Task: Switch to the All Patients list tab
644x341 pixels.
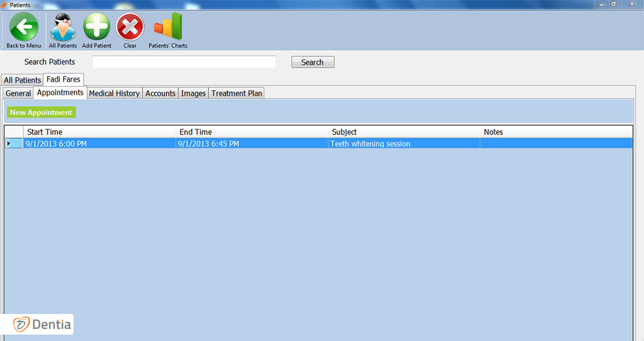Action: pyautogui.click(x=22, y=80)
